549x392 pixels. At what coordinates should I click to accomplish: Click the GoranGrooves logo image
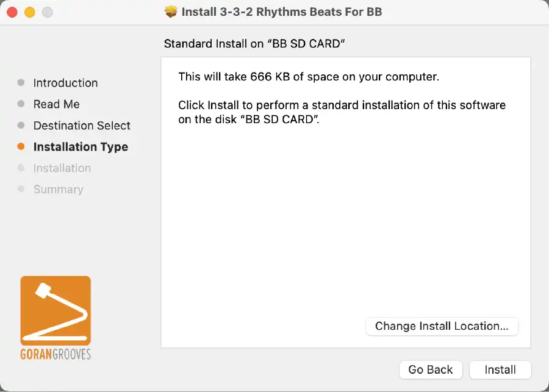(56, 318)
